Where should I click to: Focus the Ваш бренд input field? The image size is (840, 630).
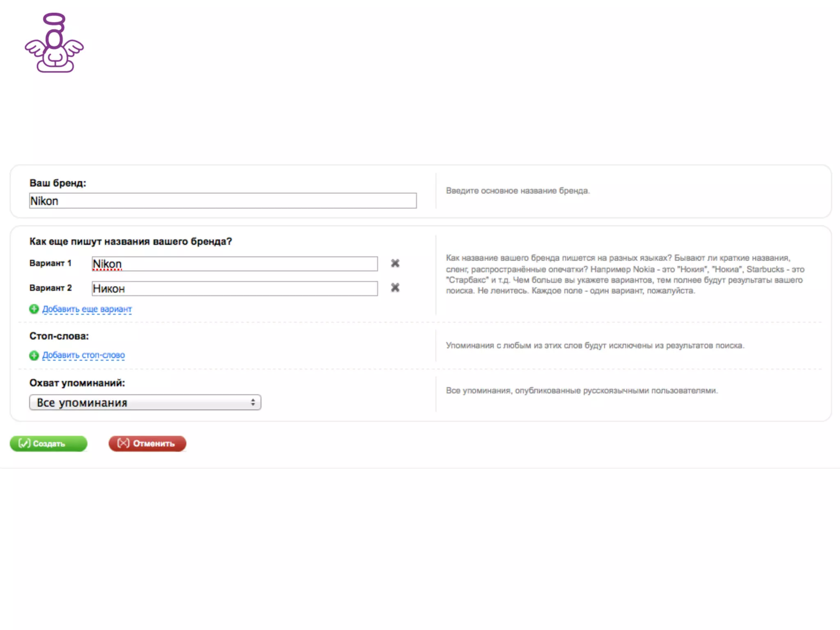pyautogui.click(x=223, y=201)
